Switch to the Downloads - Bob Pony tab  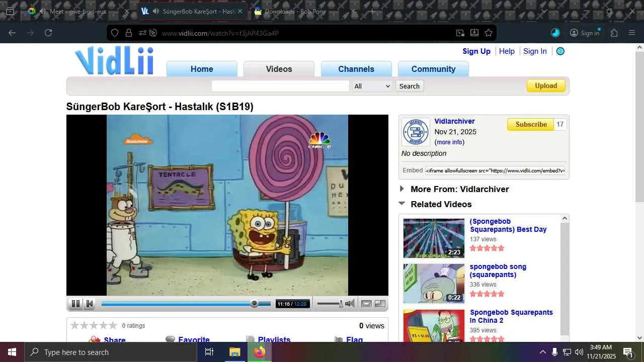coord(304,11)
